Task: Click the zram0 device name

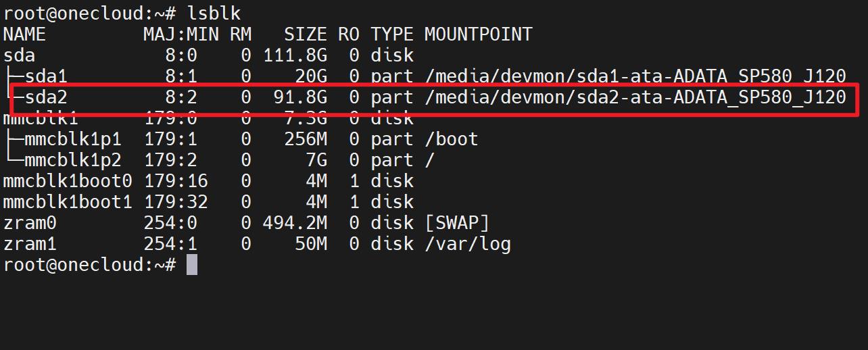Action: (x=30, y=223)
